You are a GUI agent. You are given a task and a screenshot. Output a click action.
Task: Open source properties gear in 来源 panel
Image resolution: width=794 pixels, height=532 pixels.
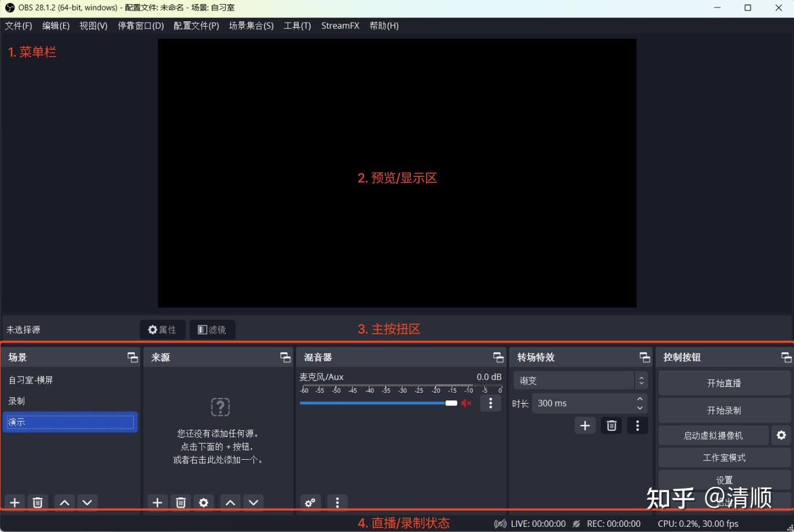[x=203, y=502]
